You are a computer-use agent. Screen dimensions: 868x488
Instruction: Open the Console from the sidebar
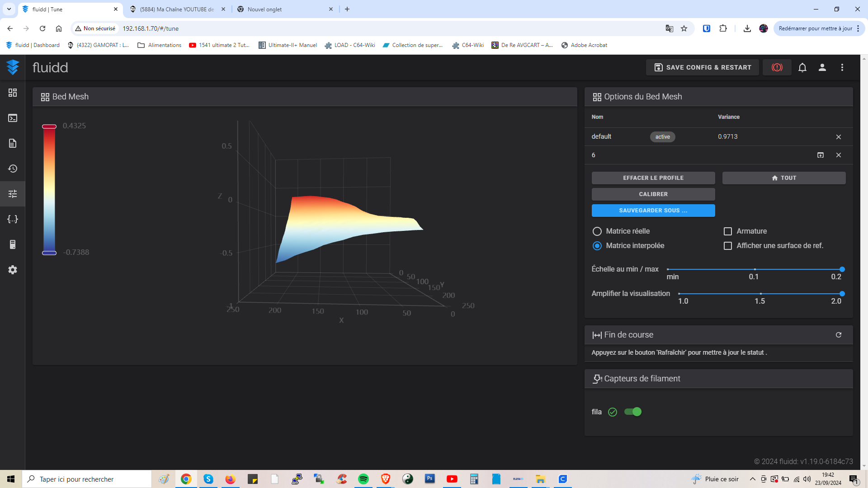point(13,118)
